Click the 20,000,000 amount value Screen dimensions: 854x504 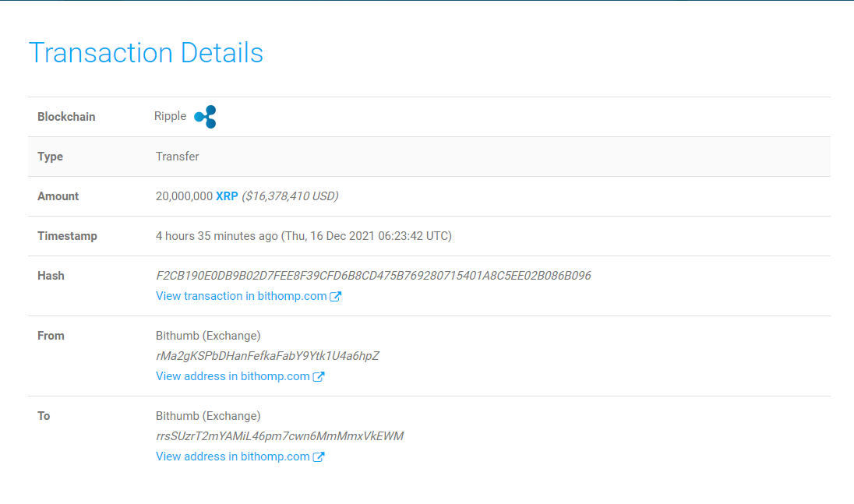184,196
